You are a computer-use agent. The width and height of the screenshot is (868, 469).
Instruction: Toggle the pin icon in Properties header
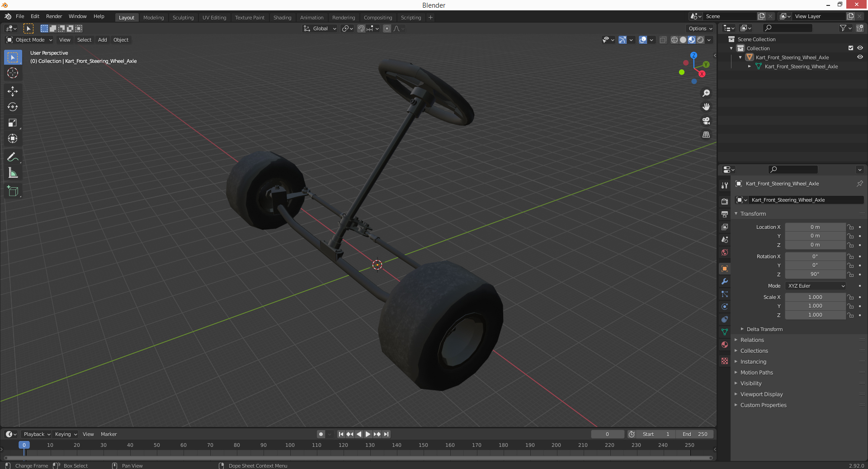[x=859, y=184]
